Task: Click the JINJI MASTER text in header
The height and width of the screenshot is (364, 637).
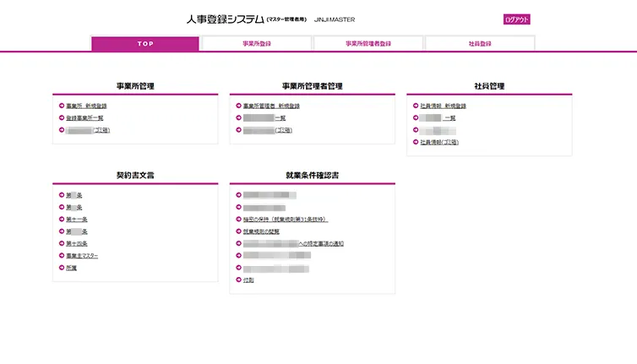Action: 335,19
